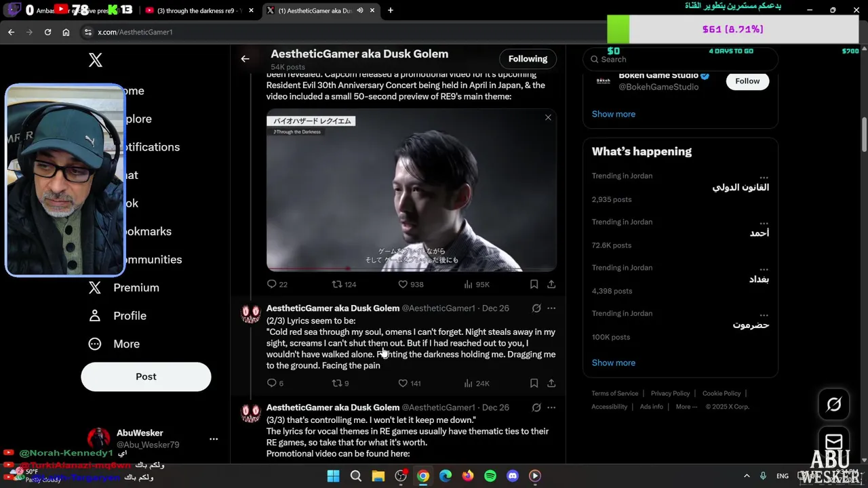Mute audio on the AestheticGamer tab
This screenshot has width=868, height=488.
(x=360, y=10)
